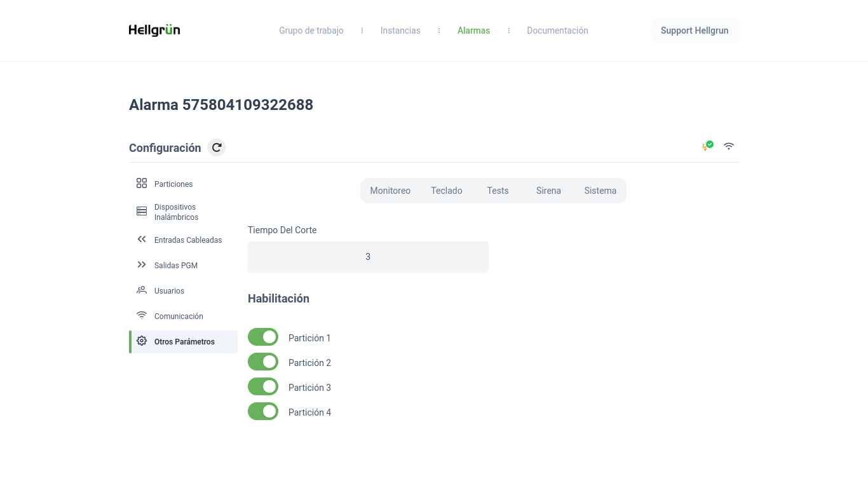Click the Entradas Cableadas double-chevron icon
The image size is (868, 483).
pyautogui.click(x=142, y=240)
